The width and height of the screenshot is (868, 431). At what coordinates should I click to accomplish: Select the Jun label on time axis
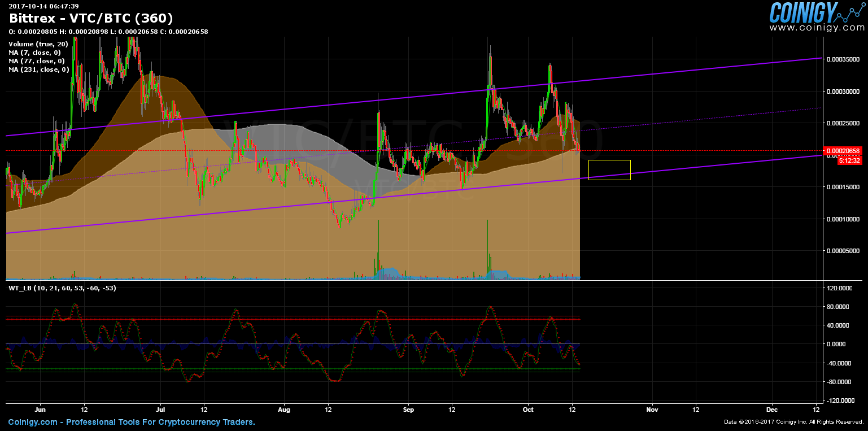[x=40, y=409]
